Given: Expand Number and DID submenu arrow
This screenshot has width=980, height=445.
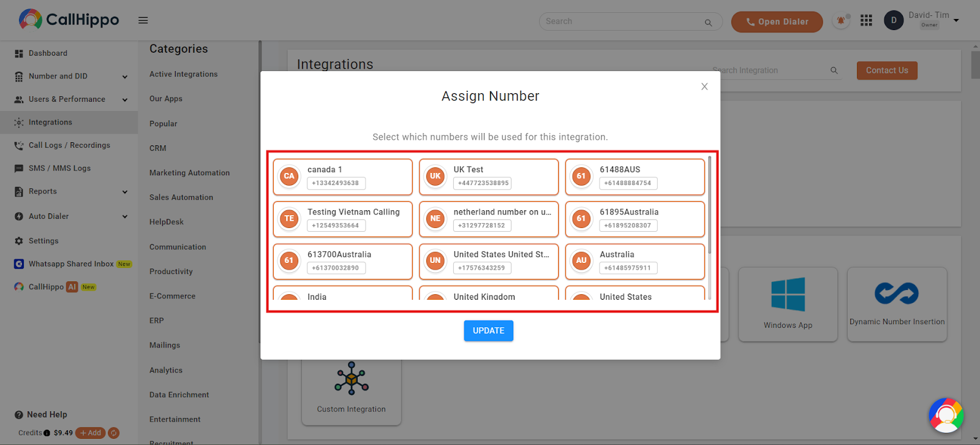Looking at the screenshot, I should pyautogui.click(x=125, y=77).
